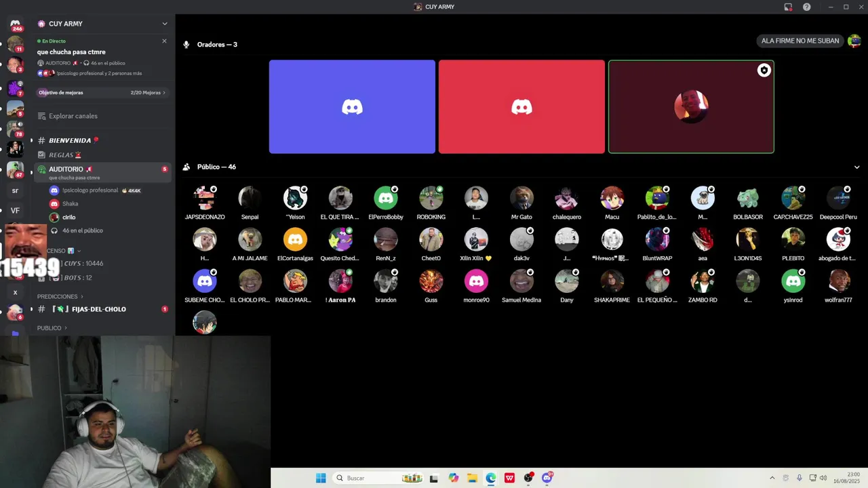The width and height of the screenshot is (868, 488).
Task: Open ROBOKING audience avatar
Action: click(x=431, y=198)
